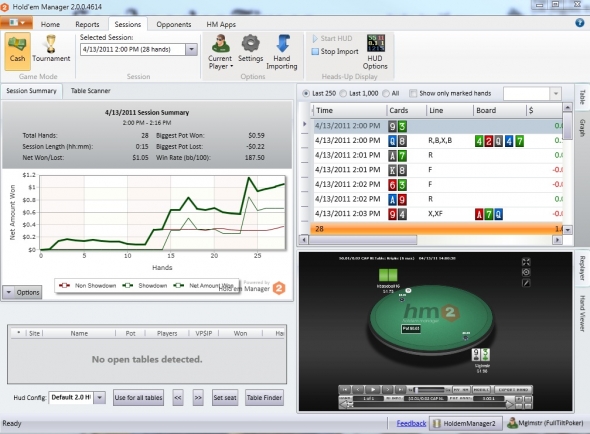This screenshot has width=590, height=434.
Task: Step back one action in replayer
Action: [358, 390]
